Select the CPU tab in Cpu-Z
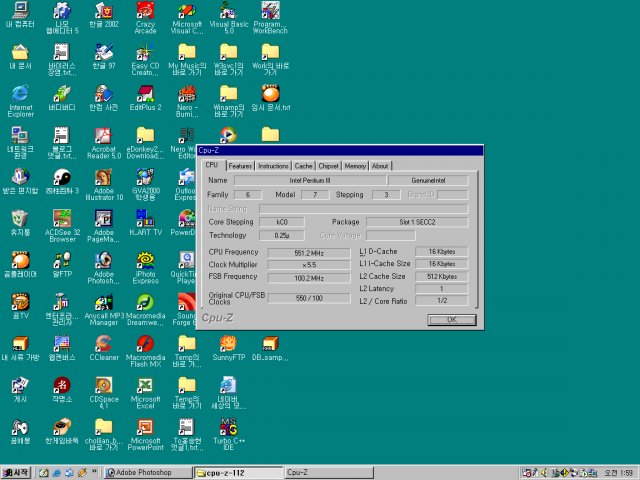The image size is (640, 480). point(212,165)
